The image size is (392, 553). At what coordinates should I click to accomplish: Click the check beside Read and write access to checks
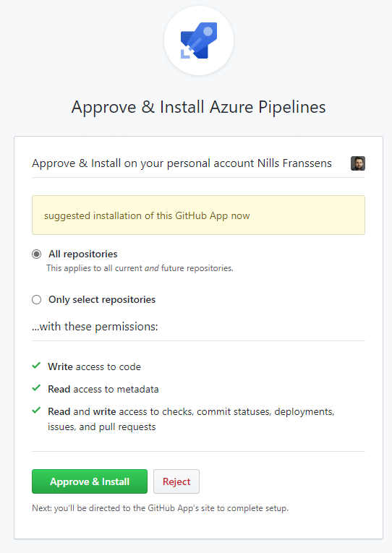[36, 411]
